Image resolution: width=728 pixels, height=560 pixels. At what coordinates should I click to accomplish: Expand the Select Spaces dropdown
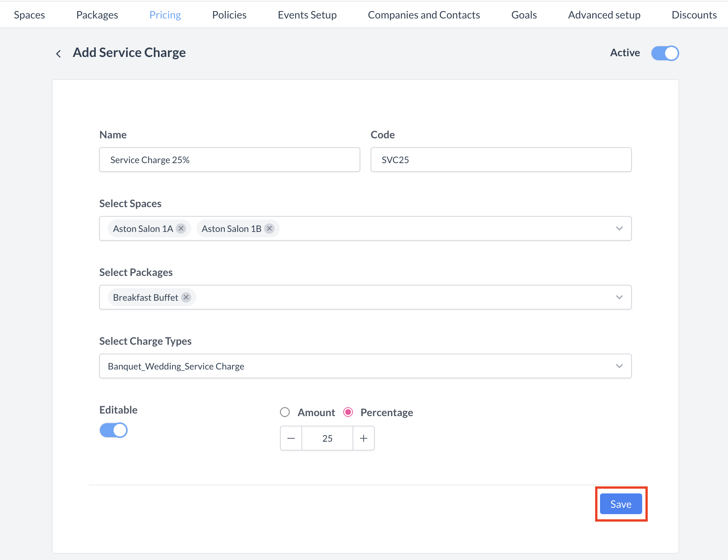pos(619,228)
